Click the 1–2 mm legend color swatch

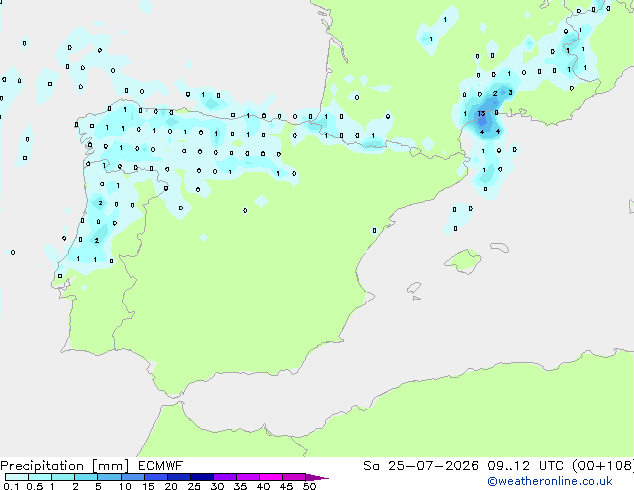click(63, 477)
